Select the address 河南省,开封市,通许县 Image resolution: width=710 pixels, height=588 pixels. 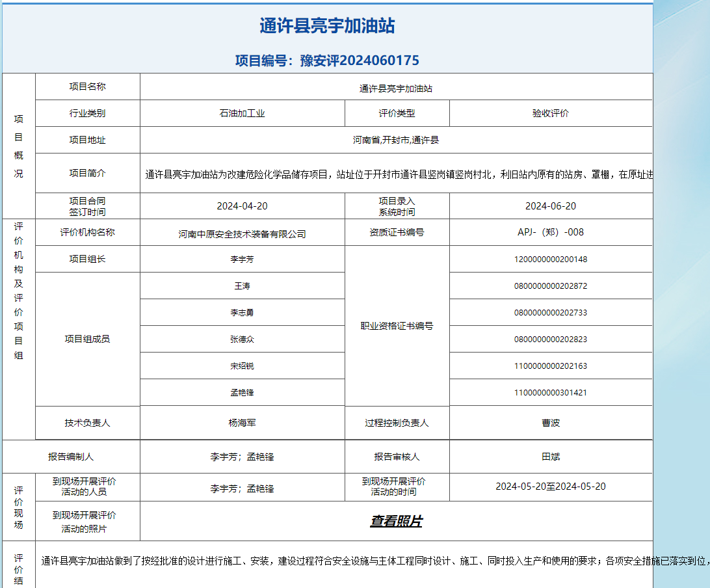(396, 140)
